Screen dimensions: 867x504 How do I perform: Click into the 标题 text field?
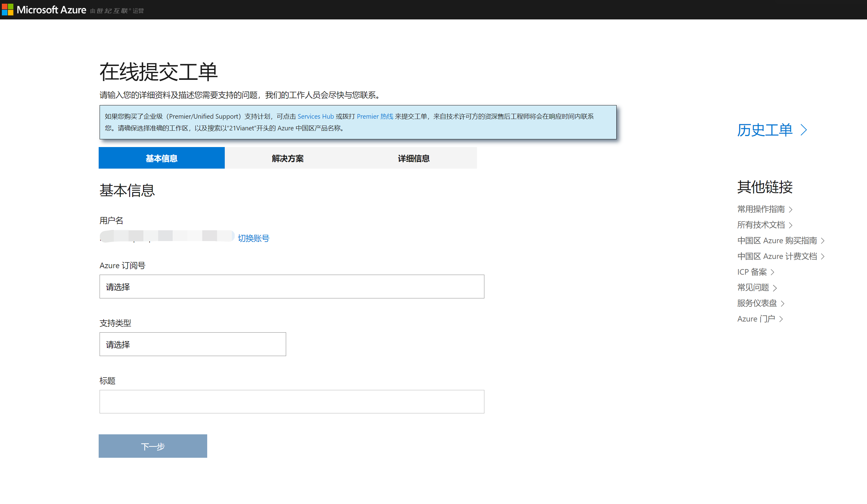(291, 401)
